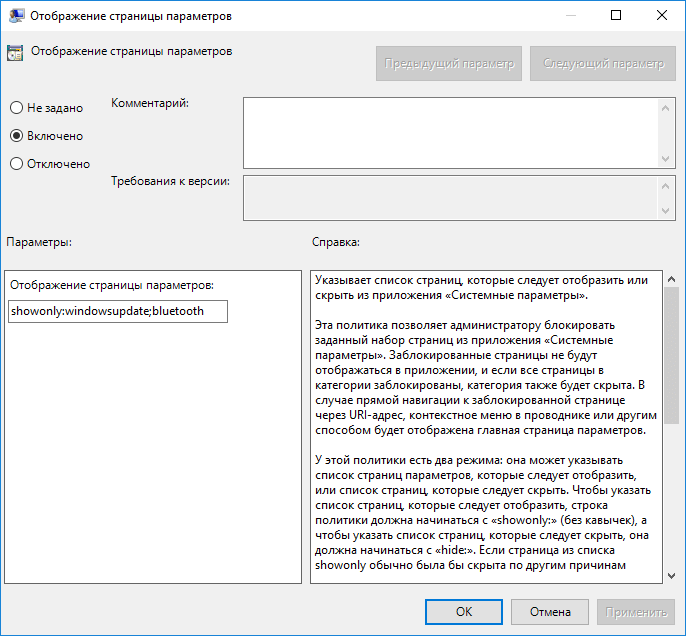
Task: Maximize the dialog window
Action: point(616,15)
